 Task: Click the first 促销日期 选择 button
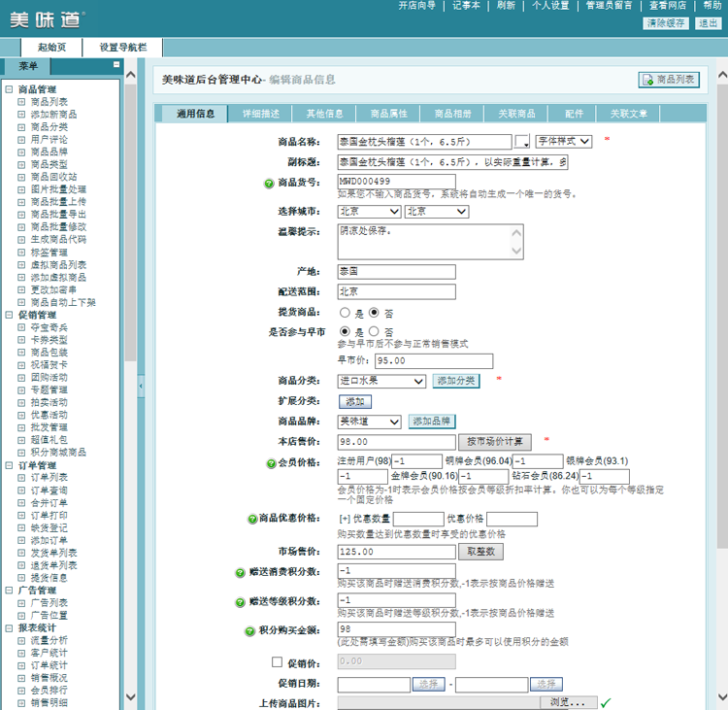click(428, 685)
